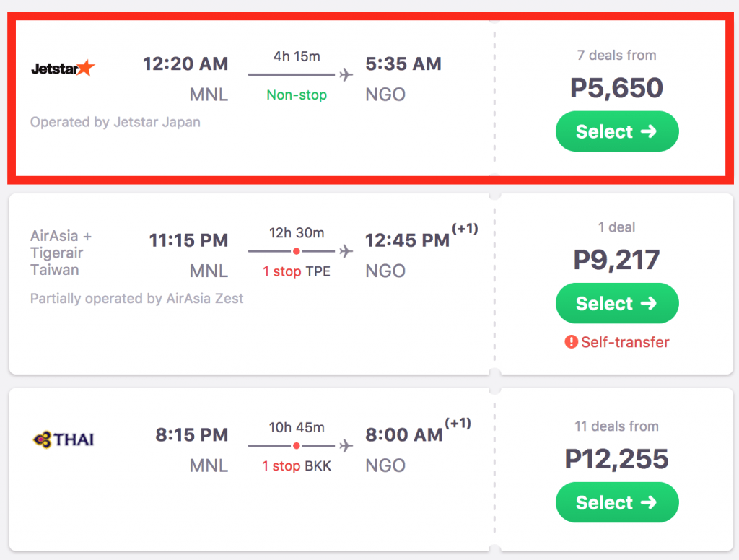Click the 'AirAsia + Tigerair Taiwan' airline name
739x560 pixels.
click(61, 253)
